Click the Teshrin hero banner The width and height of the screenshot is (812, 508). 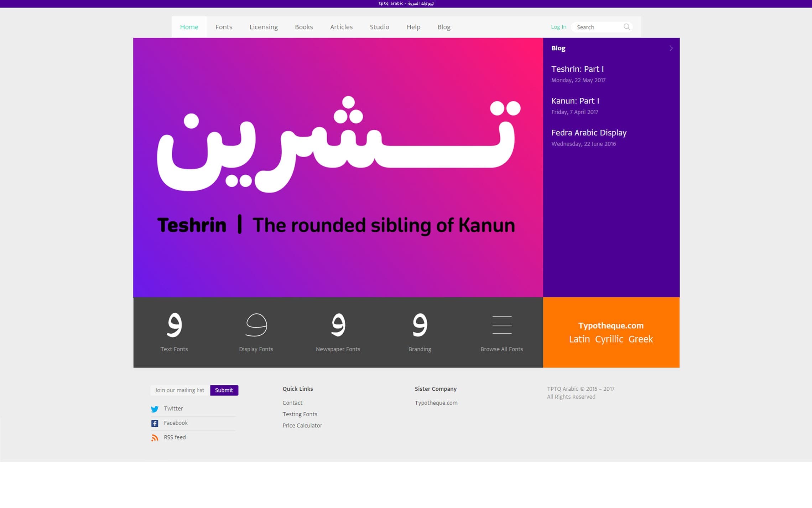(338, 168)
